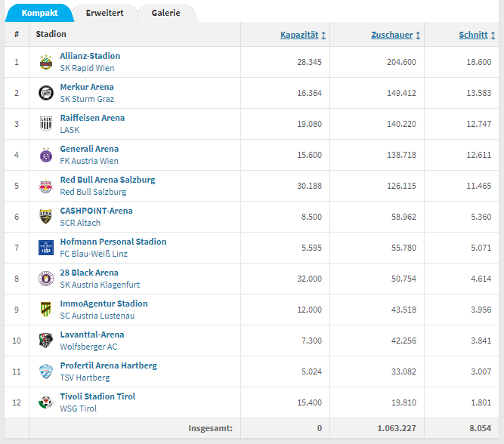Click the TSV Hartberg crest icon
504x444 pixels.
click(x=46, y=372)
